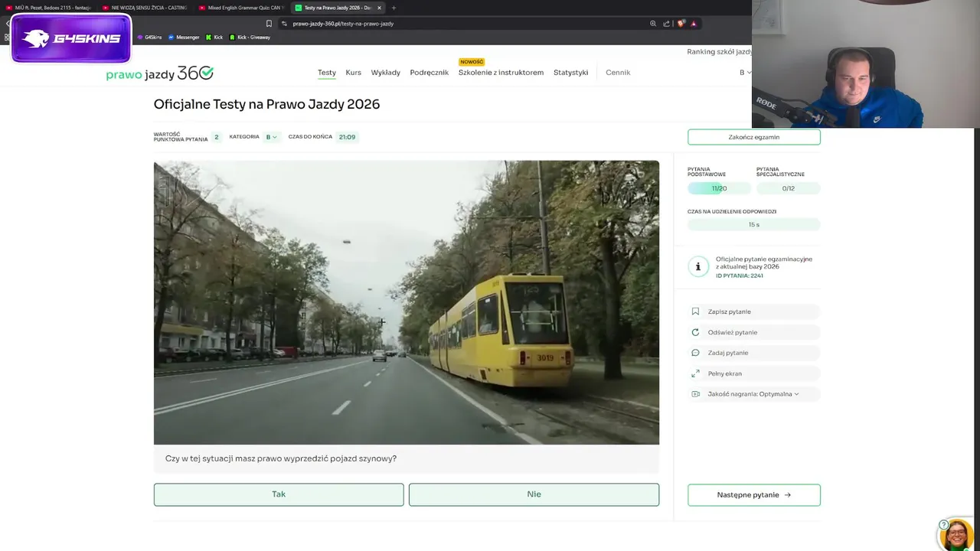This screenshot has height=551, width=980.
Task: Open the Testy menu item
Action: tap(327, 73)
